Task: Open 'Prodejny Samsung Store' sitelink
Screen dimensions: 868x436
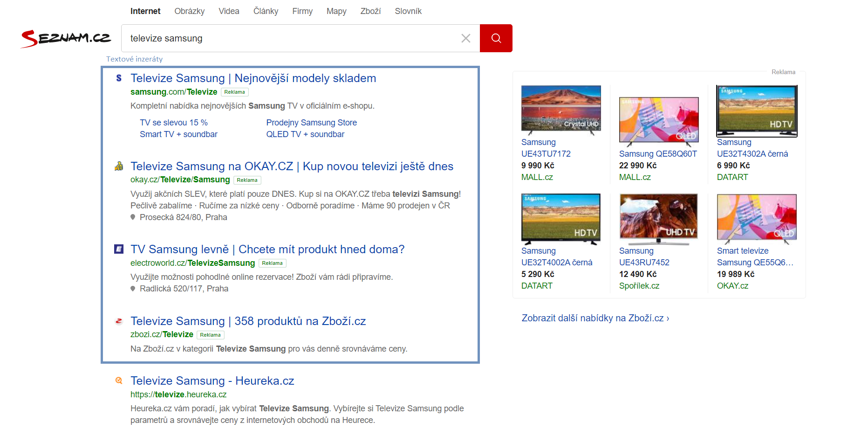Action: [x=311, y=123]
